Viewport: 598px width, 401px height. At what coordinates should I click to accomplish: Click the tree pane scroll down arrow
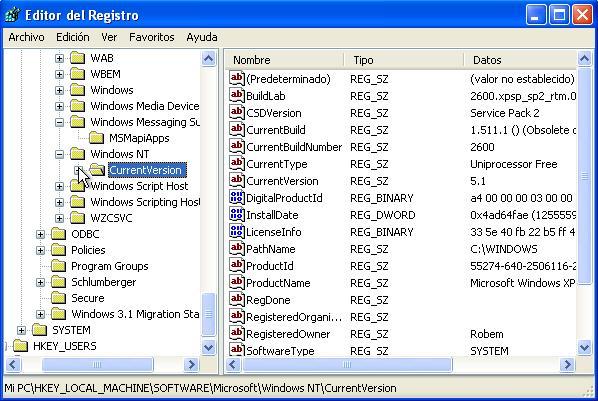pyautogui.click(x=209, y=348)
